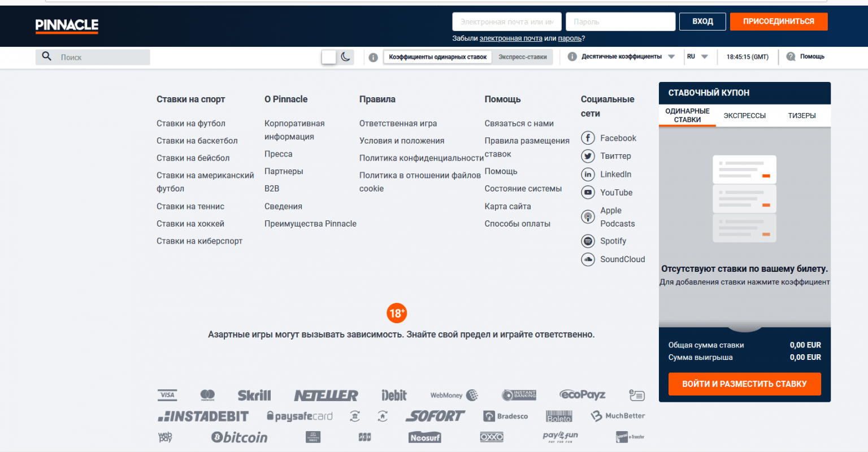Image resolution: width=868 pixels, height=452 pixels.
Task: Click the WebMoney payment logo
Action: [x=454, y=395]
